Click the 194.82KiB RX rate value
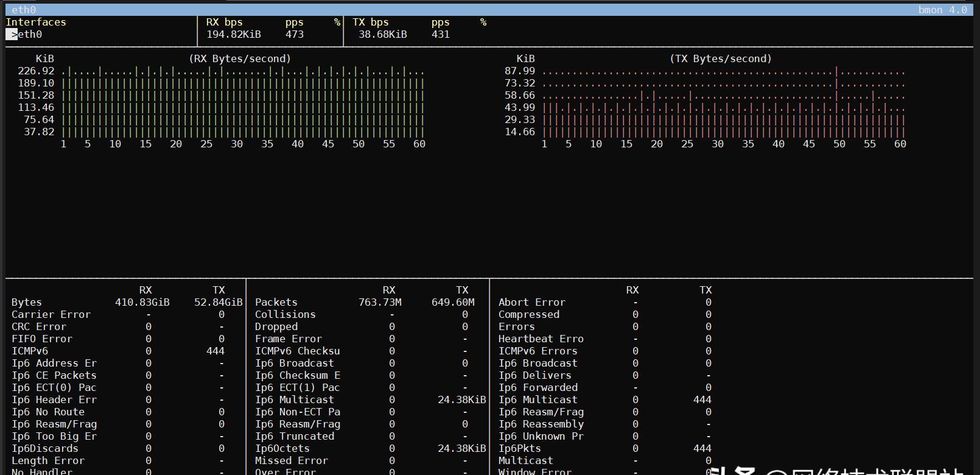980x475 pixels. point(234,35)
